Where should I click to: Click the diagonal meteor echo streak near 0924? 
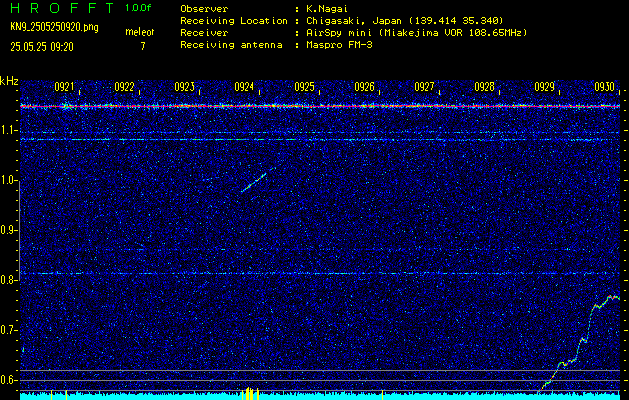tap(254, 183)
